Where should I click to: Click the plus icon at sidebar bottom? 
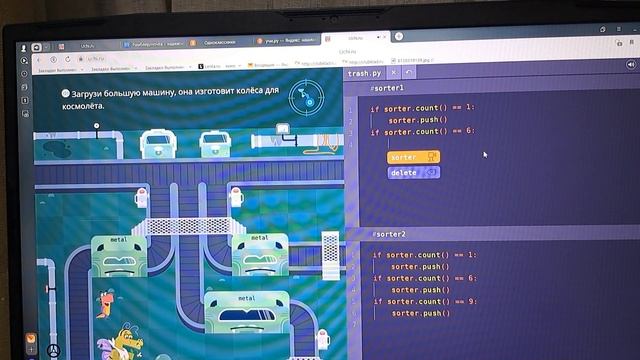pyautogui.click(x=31, y=350)
